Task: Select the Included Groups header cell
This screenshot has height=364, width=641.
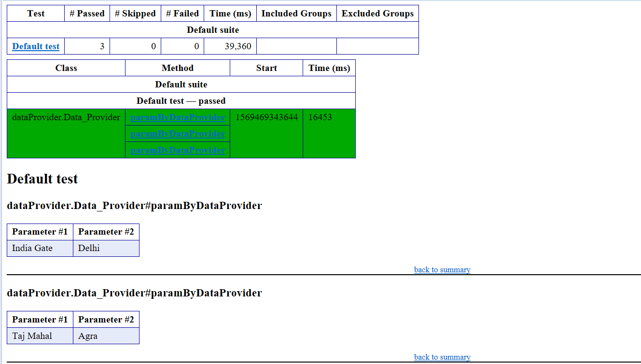Action: click(296, 13)
